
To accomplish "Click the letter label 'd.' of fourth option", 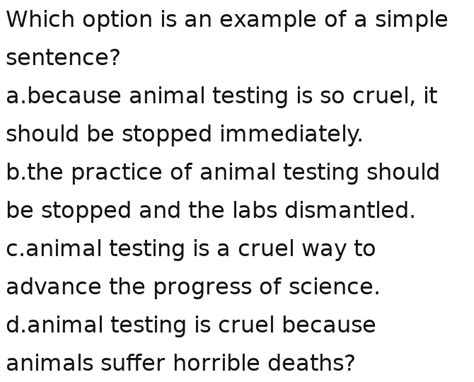I will 16,325.
